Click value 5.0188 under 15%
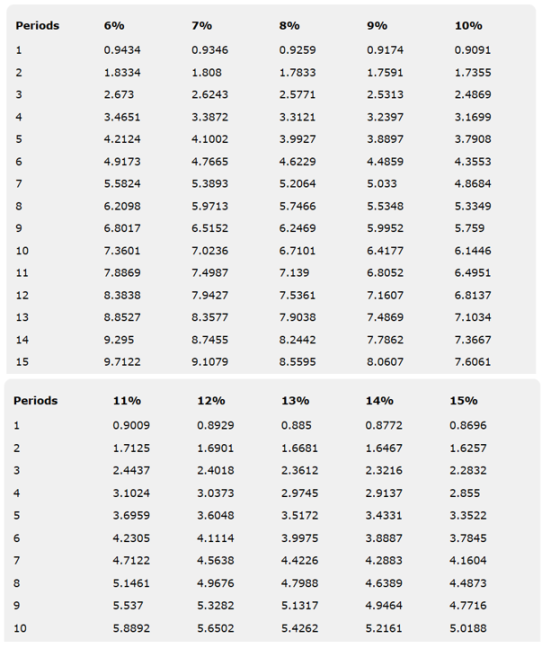Viewport: 560px width, 657px height. 468,628
